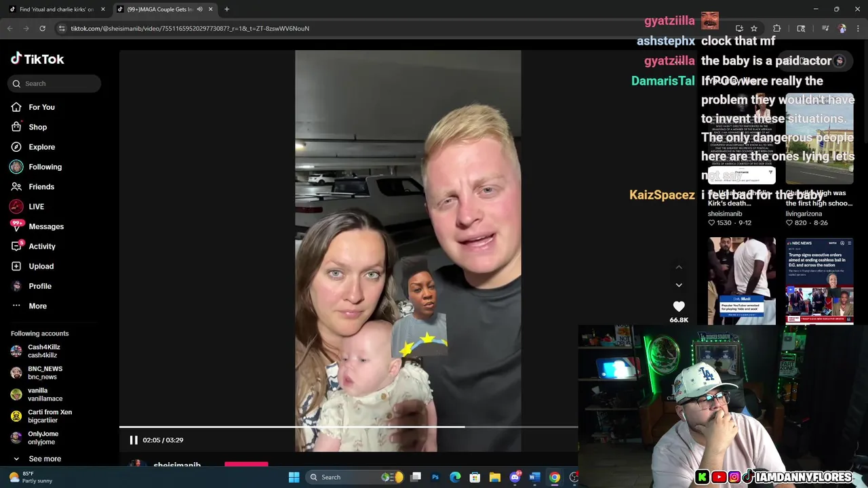The image size is (868, 488).
Task: Go to the For You feed
Action: pyautogui.click(x=41, y=107)
